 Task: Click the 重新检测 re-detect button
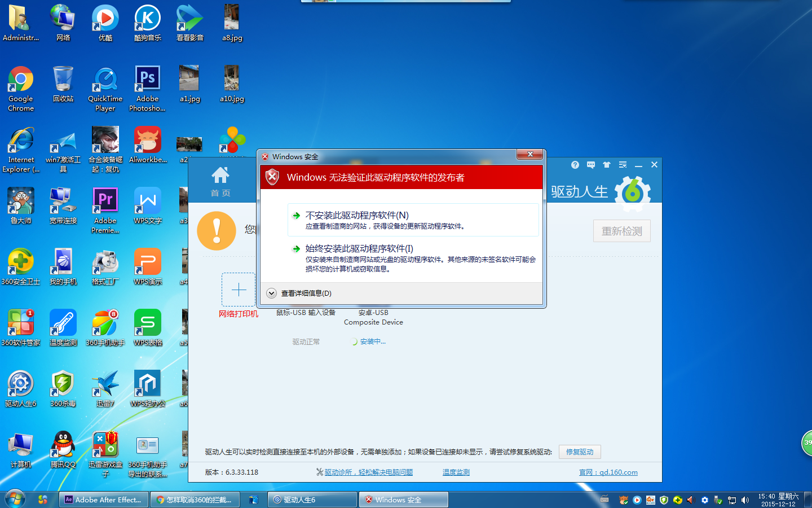click(x=621, y=231)
